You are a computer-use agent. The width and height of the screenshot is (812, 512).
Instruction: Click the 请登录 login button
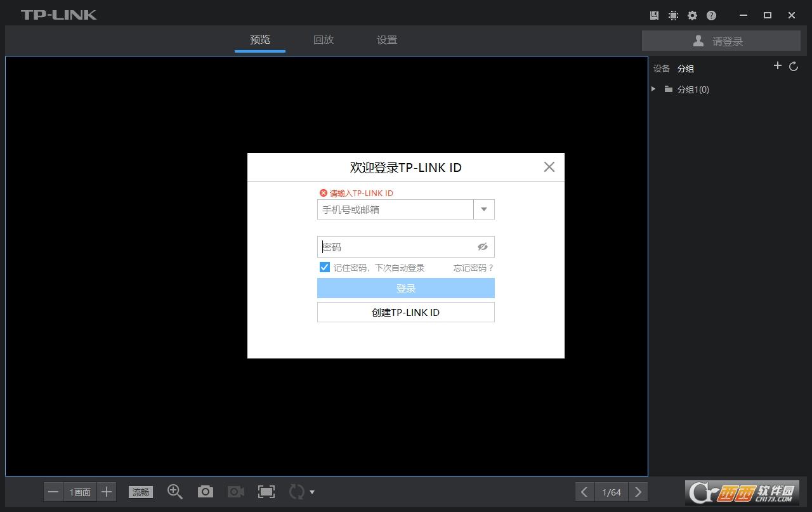tap(721, 41)
